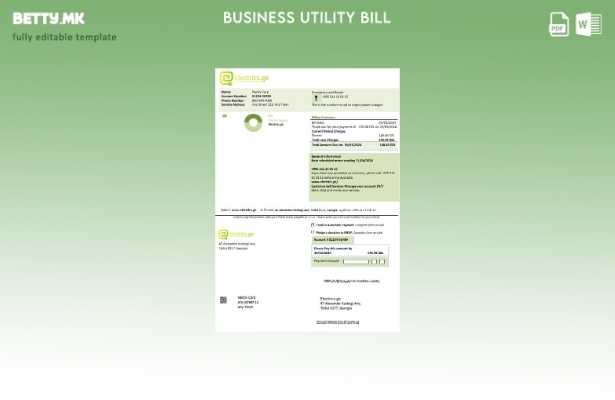Click the Payment Amount input field
615x400 pixels.
[x=356, y=261]
